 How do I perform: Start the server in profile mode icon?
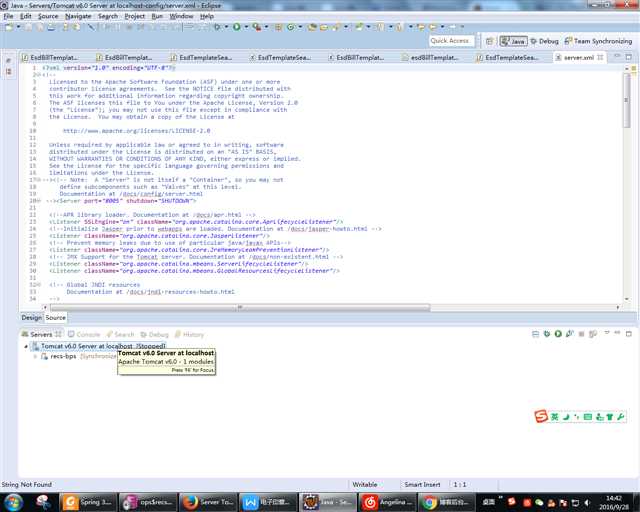coord(570,334)
